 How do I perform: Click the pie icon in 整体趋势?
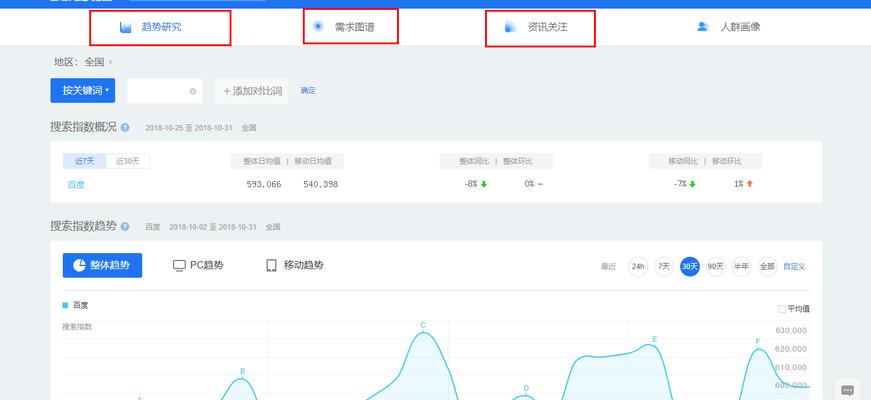pos(79,266)
